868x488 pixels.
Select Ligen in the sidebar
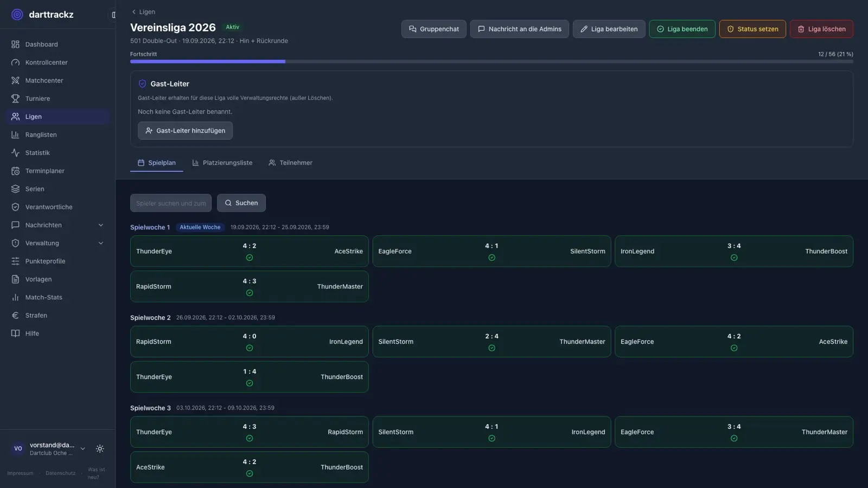pos(58,117)
